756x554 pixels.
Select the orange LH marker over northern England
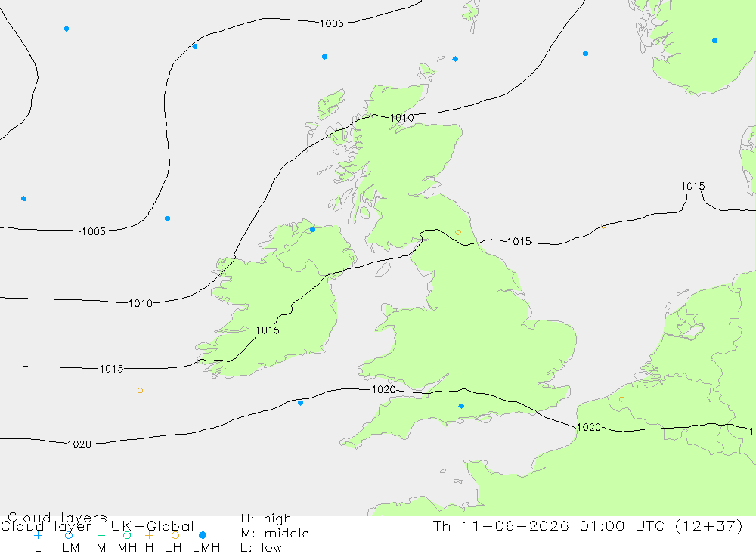pyautogui.click(x=458, y=232)
